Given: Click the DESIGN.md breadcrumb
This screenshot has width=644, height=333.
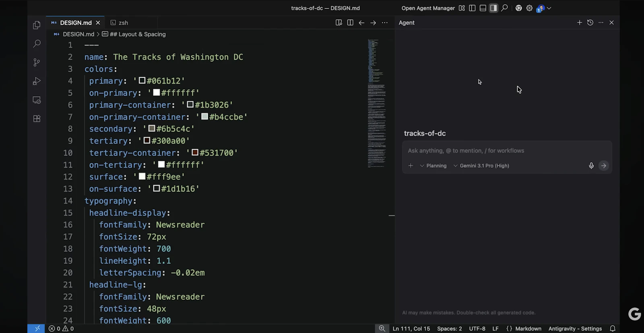Looking at the screenshot, I should [78, 34].
